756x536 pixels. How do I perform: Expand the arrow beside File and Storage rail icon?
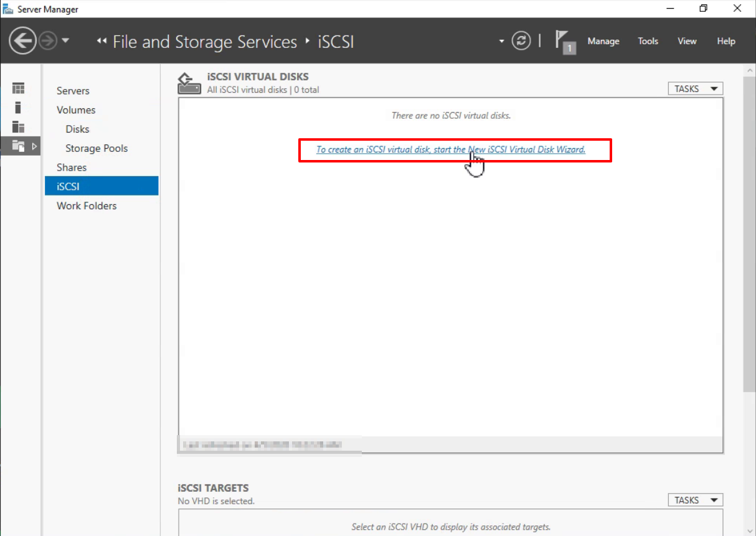[x=34, y=146]
